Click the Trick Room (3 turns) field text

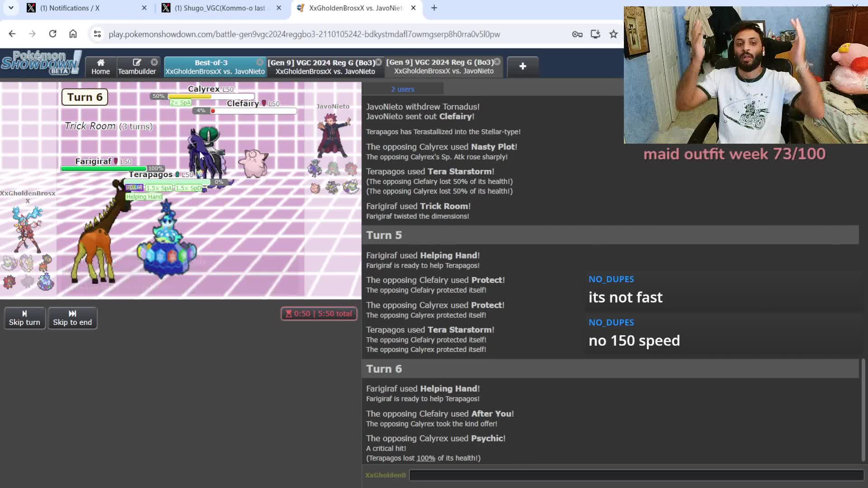point(108,126)
